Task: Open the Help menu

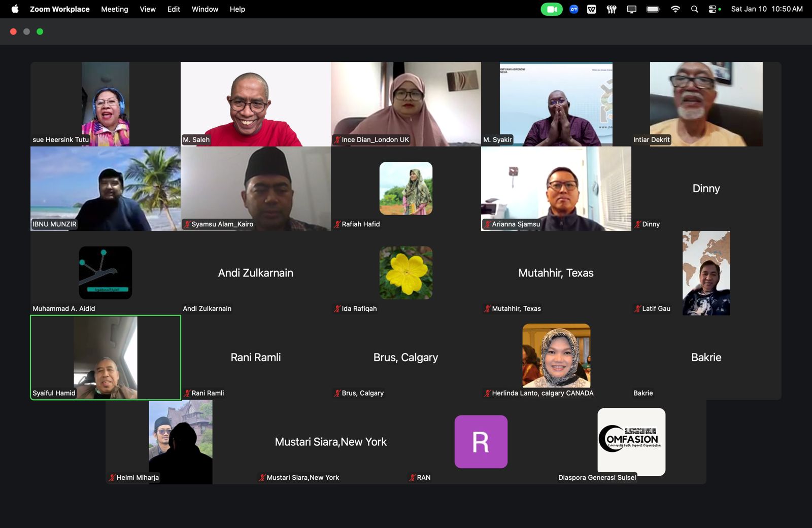Action: pyautogui.click(x=237, y=9)
